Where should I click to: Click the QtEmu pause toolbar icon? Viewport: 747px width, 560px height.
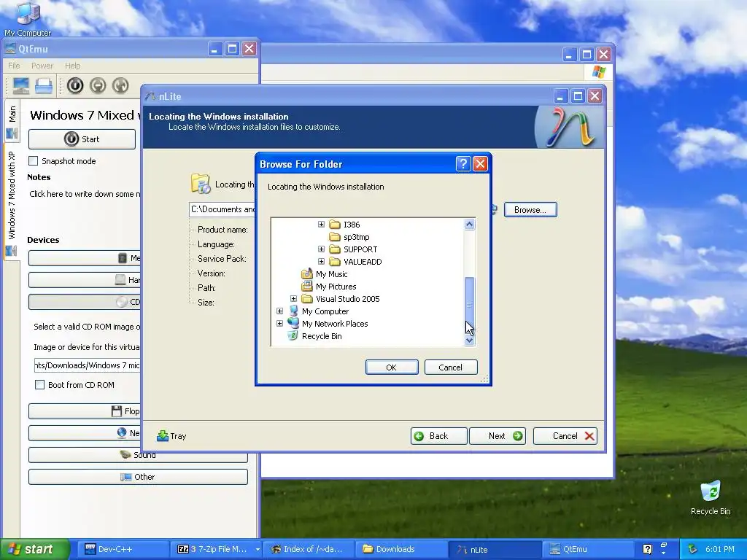click(98, 86)
